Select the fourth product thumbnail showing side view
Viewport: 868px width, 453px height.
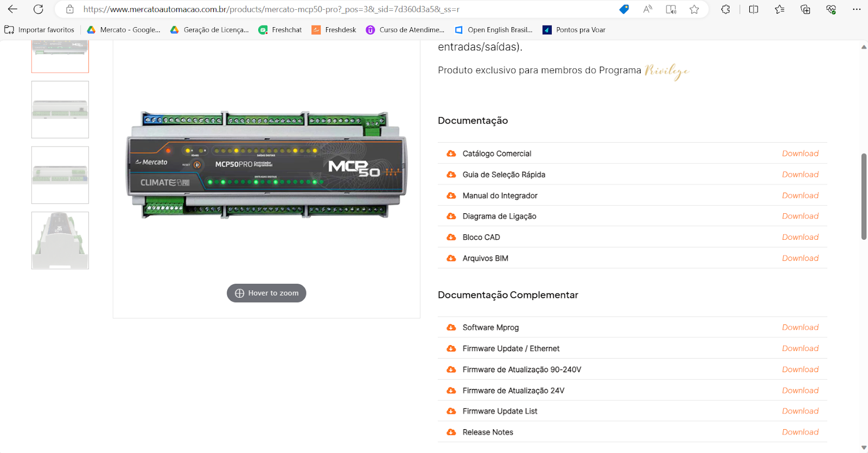(60, 240)
